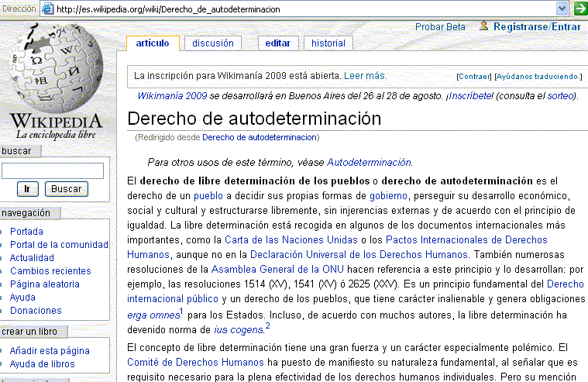This screenshot has height=382, width=588.
Task: Go to Portada in navigation
Action: pos(26,232)
